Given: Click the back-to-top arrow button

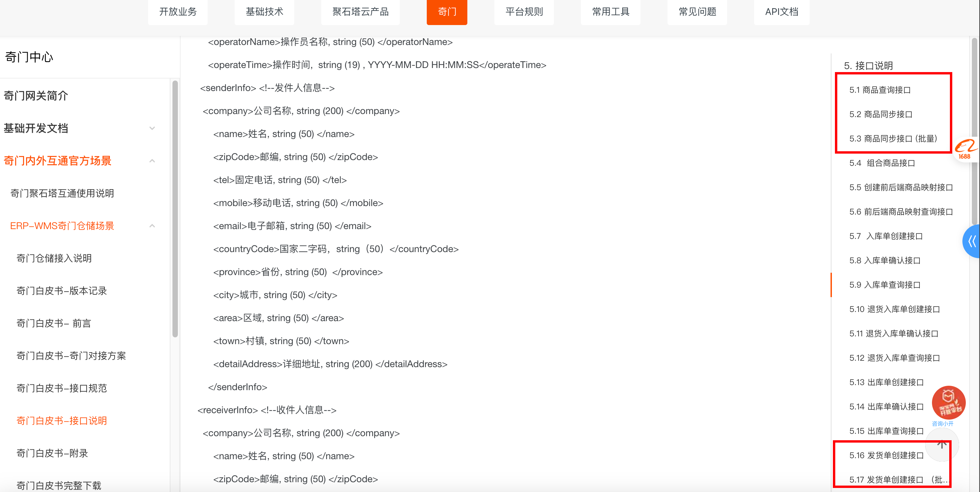Looking at the screenshot, I should (941, 444).
